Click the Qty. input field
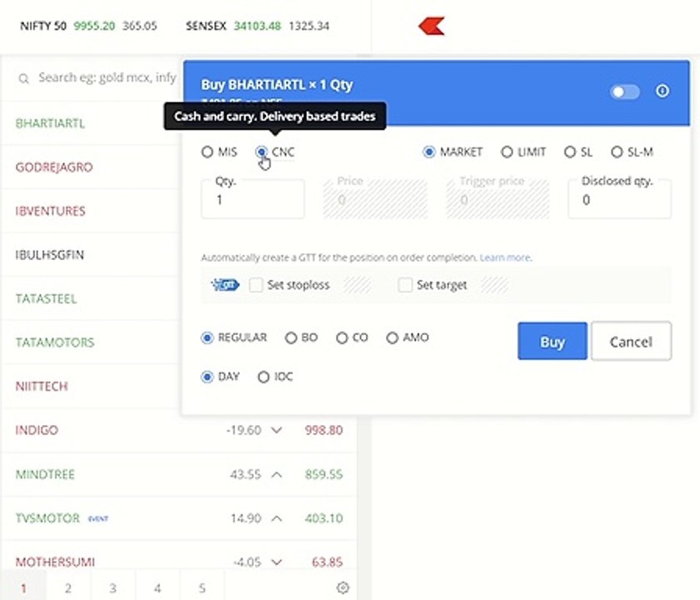The image size is (700, 600). (x=252, y=199)
